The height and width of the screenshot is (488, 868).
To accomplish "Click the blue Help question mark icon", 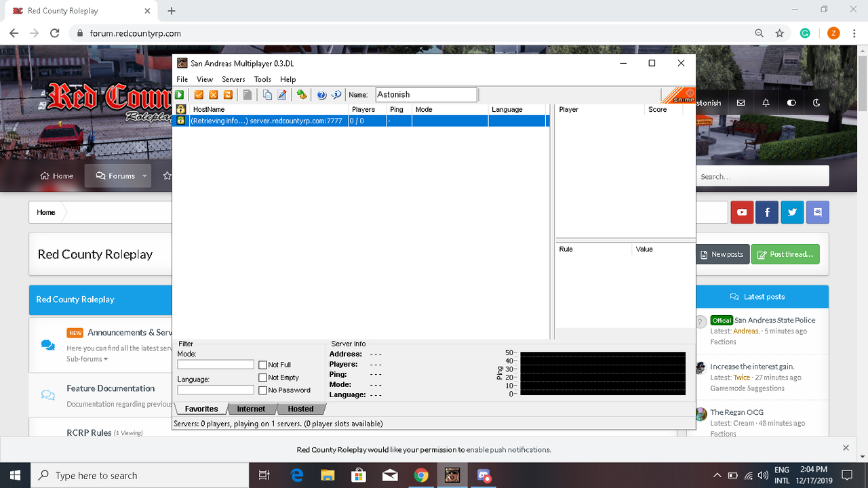I will (x=321, y=95).
